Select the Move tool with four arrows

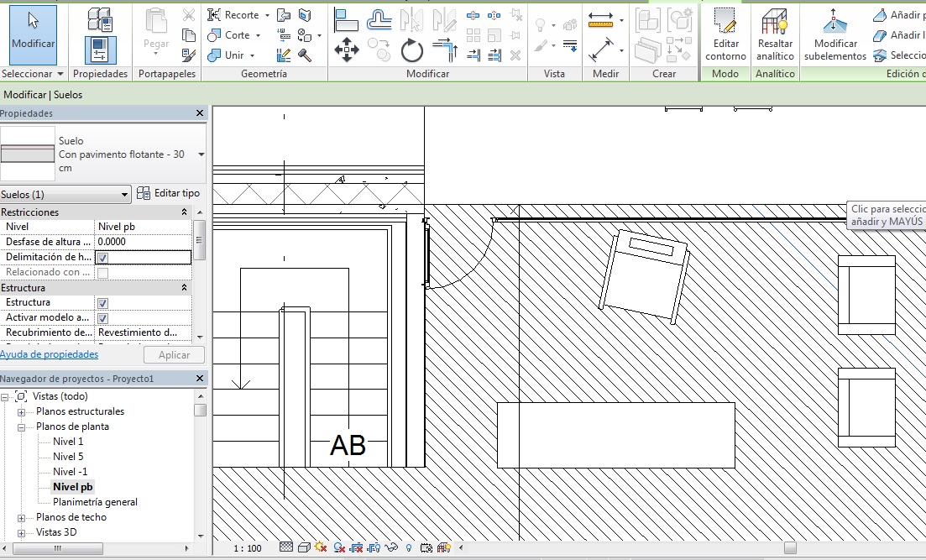pyautogui.click(x=346, y=51)
